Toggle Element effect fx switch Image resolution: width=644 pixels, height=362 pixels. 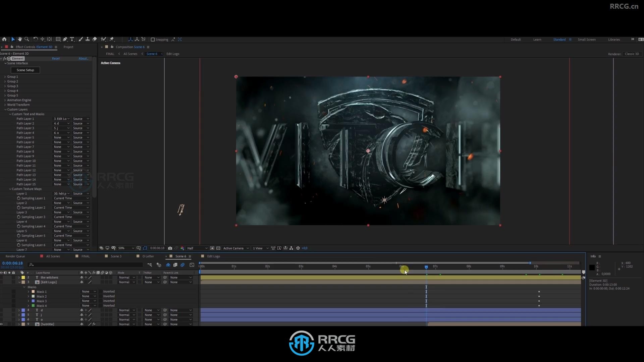[x=5, y=59]
